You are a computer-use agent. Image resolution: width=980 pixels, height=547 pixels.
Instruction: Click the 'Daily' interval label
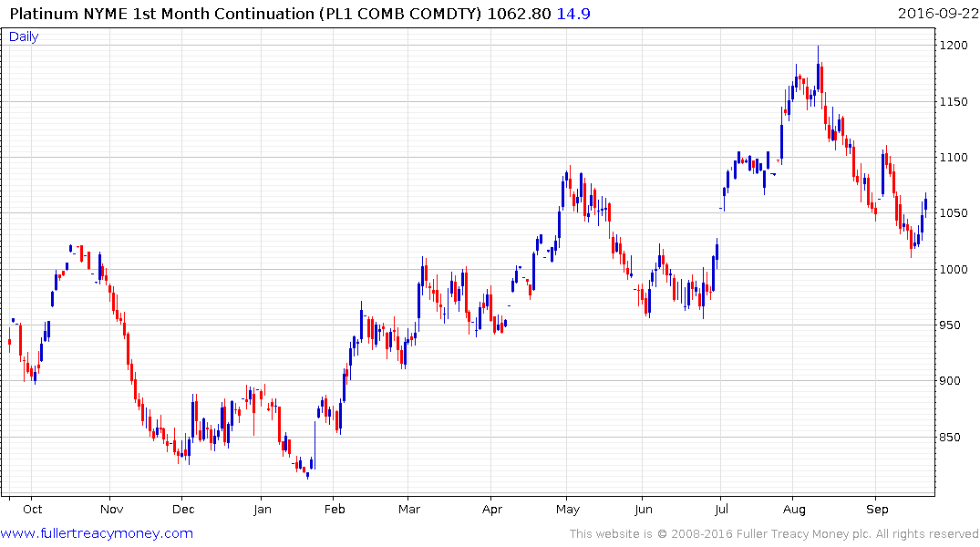[24, 36]
